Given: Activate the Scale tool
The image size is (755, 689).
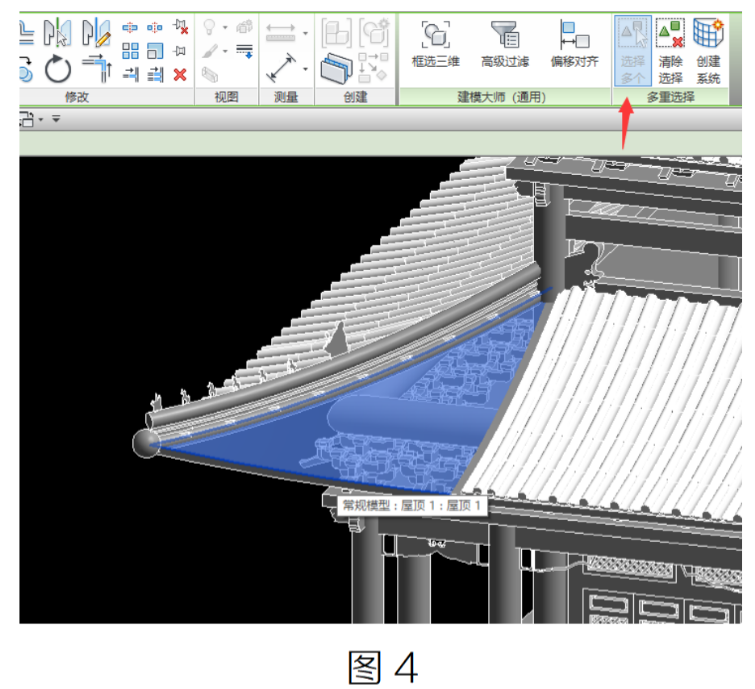Looking at the screenshot, I should click(155, 51).
